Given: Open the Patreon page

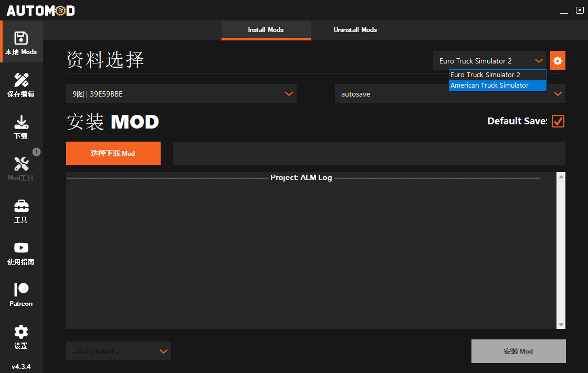Looking at the screenshot, I should tap(21, 295).
